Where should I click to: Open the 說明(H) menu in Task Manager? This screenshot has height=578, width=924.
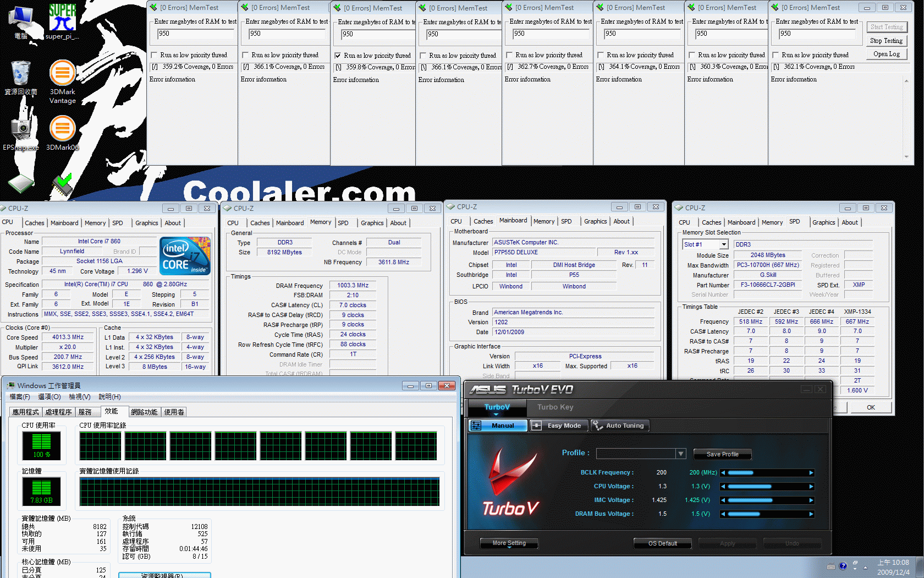click(109, 396)
